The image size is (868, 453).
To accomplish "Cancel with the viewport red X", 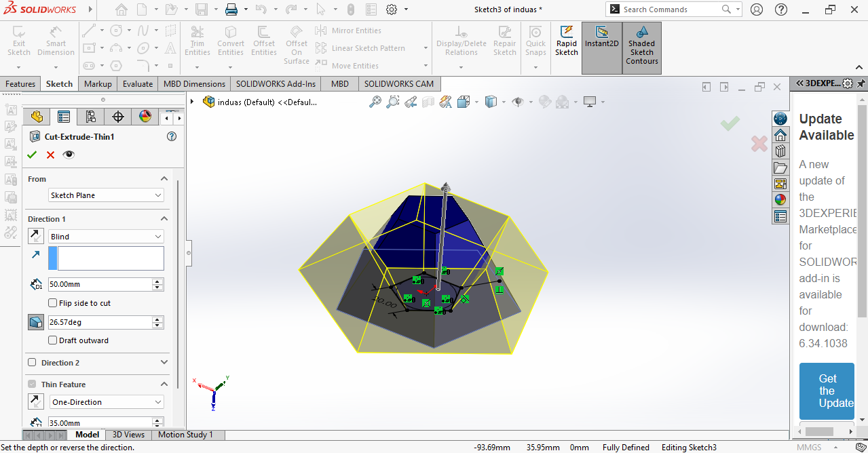I will click(759, 143).
